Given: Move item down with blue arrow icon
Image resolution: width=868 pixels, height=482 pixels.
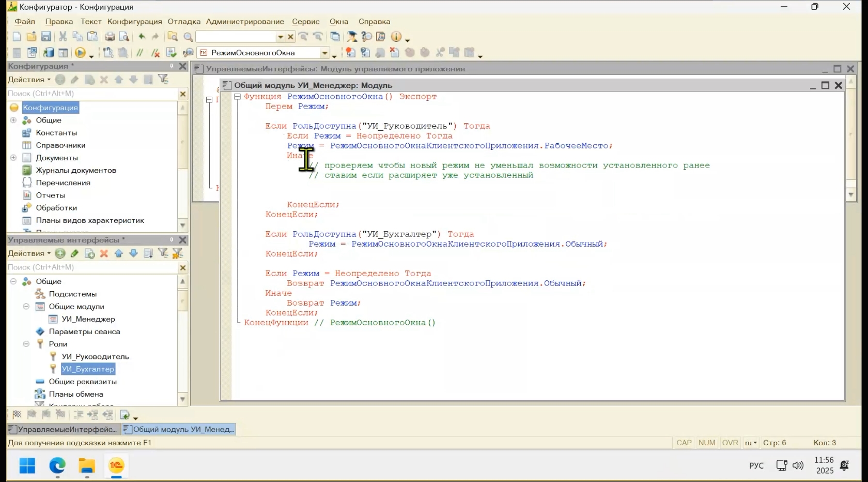Looking at the screenshot, I should 133,253.
